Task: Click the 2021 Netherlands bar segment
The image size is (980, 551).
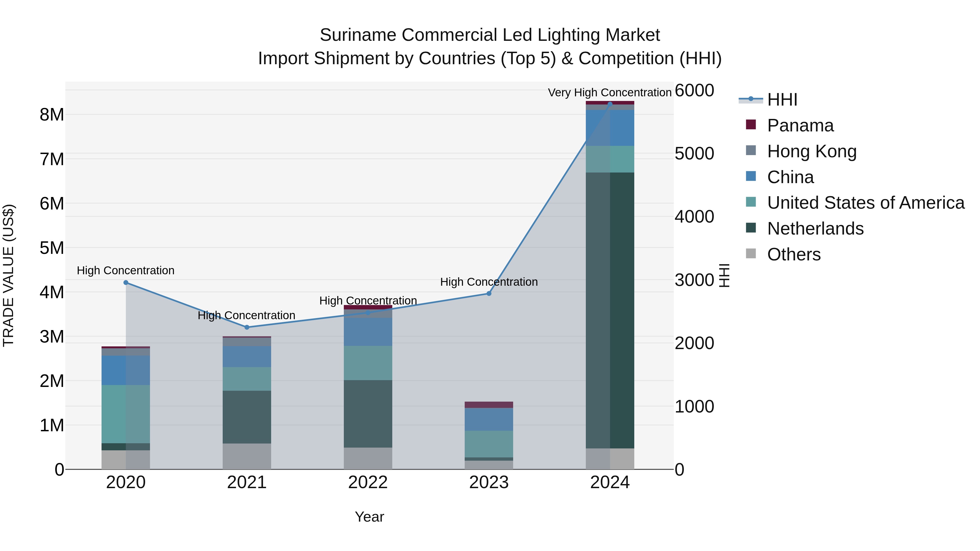Action: 247,417
